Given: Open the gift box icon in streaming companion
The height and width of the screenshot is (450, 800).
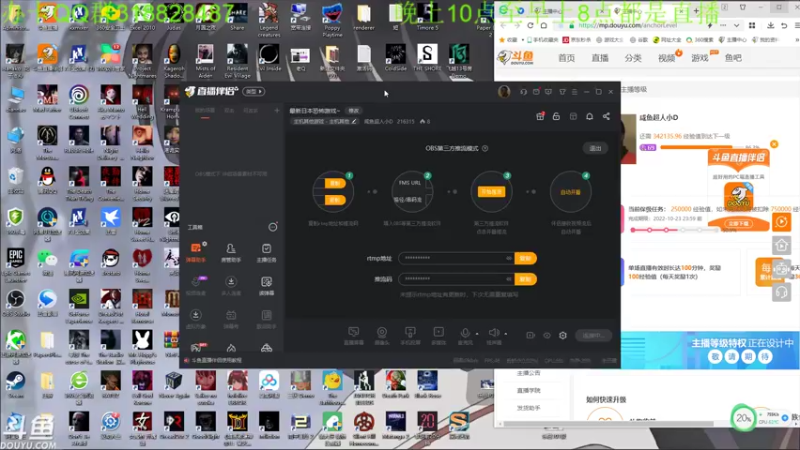Looking at the screenshot, I should tap(540, 116).
